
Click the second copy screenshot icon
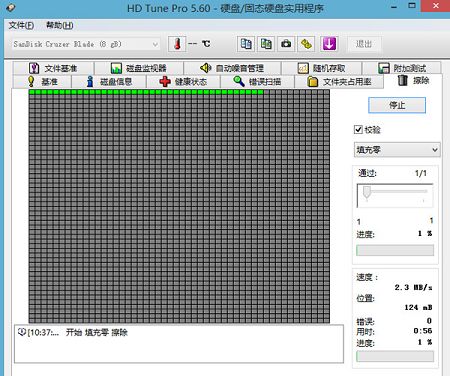coord(266,44)
